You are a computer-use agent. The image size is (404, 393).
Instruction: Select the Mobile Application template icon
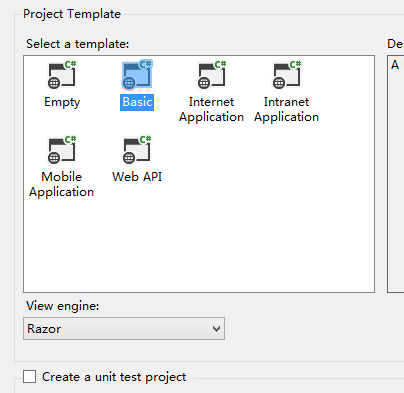coord(62,150)
